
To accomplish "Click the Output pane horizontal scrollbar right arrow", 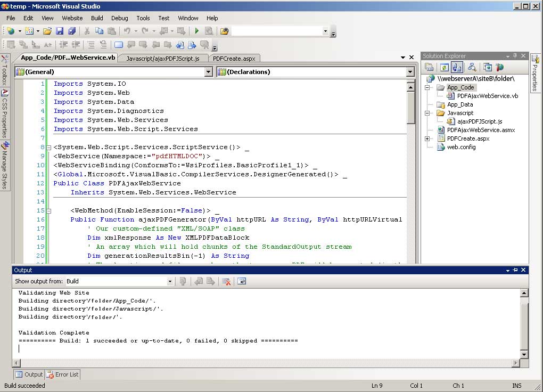I will click(x=516, y=363).
